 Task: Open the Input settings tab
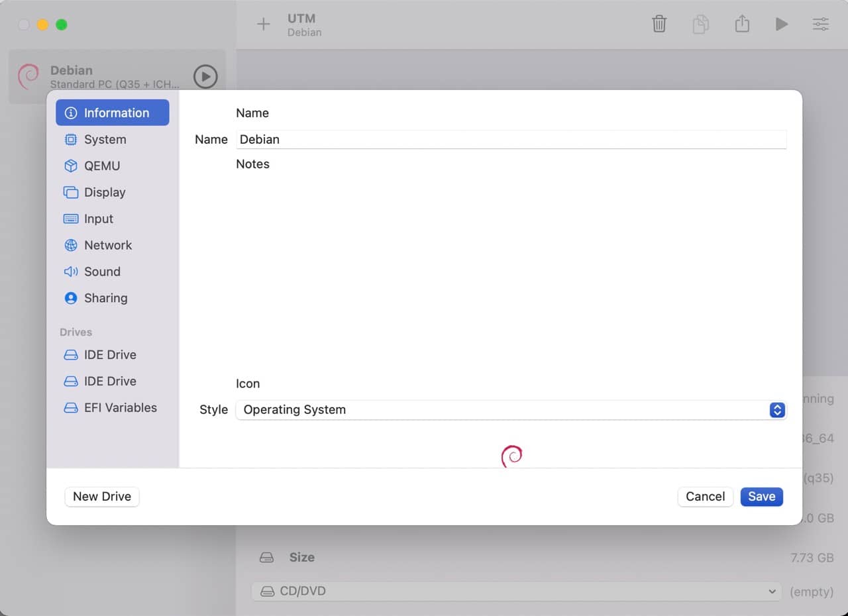(x=113, y=219)
